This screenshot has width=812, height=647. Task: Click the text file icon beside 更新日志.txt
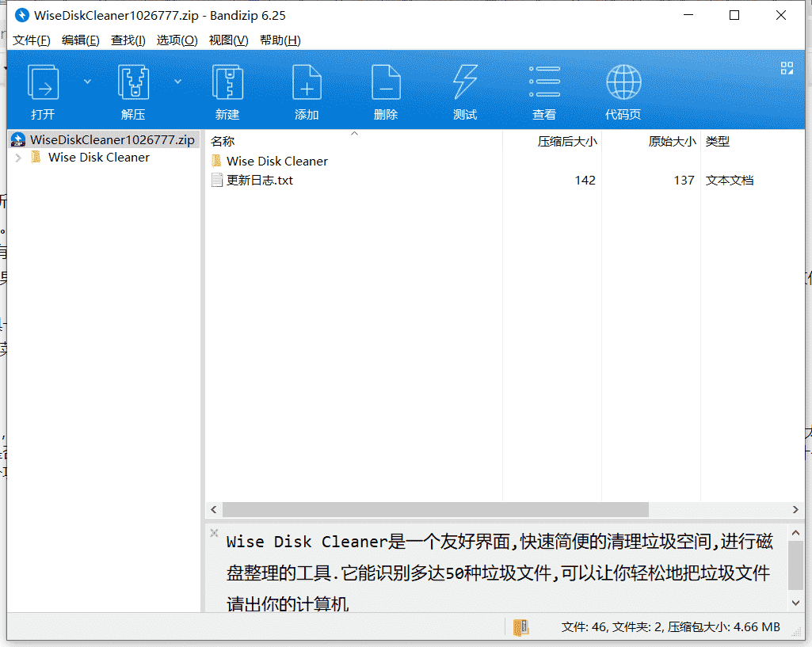tap(217, 180)
